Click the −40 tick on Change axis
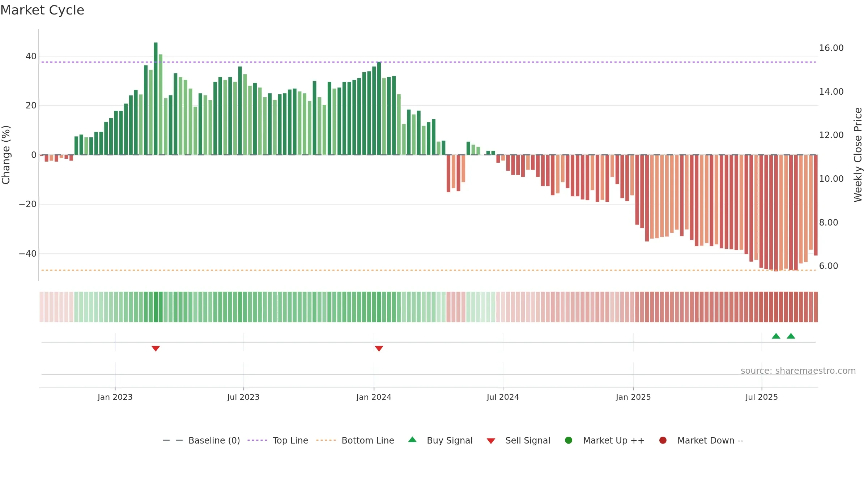This screenshot has width=868, height=488. 28,253
